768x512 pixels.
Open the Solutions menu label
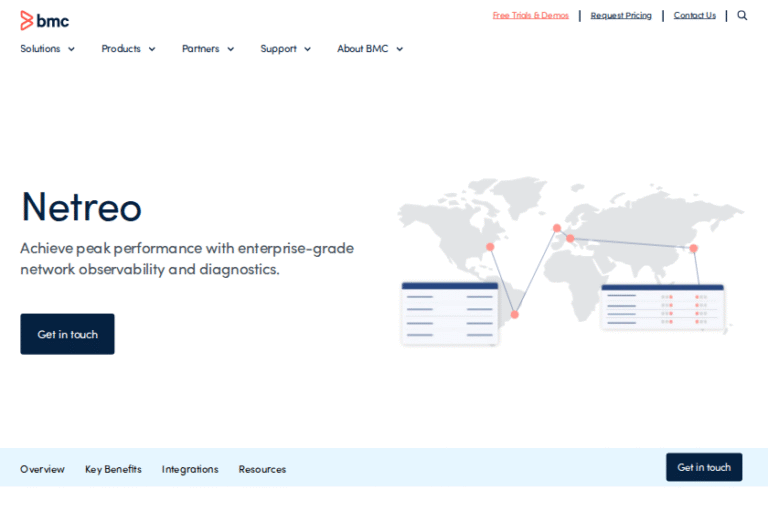[x=40, y=49]
